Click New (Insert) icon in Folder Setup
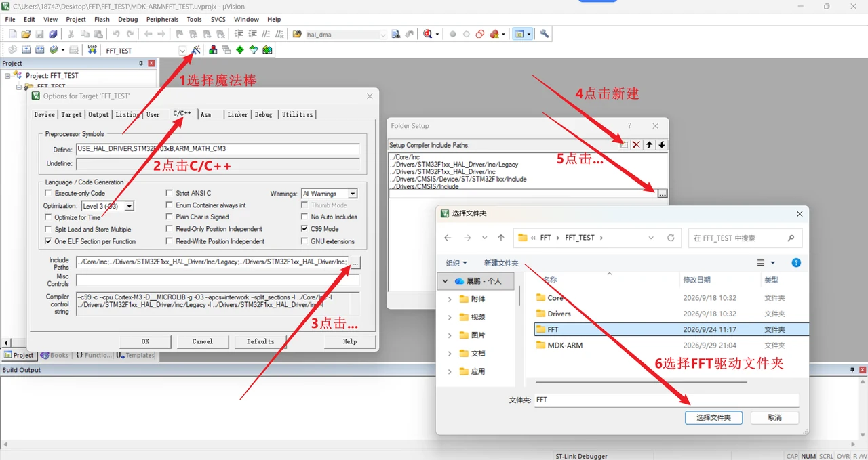This screenshot has width=868, height=460. pos(624,145)
